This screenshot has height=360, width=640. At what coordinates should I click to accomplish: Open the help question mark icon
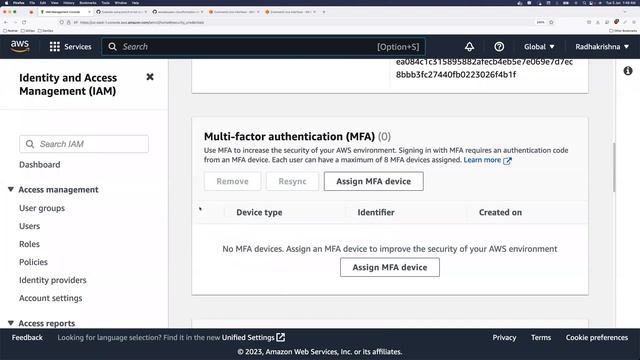[x=499, y=47]
